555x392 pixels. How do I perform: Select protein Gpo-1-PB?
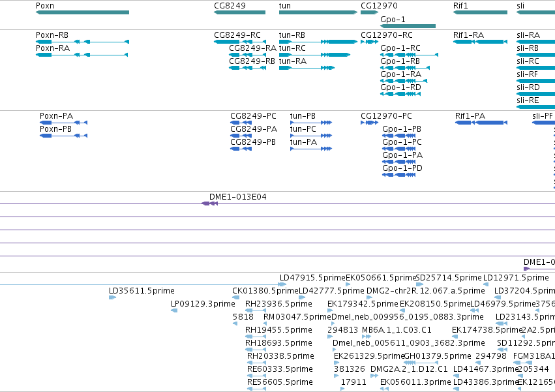point(402,129)
